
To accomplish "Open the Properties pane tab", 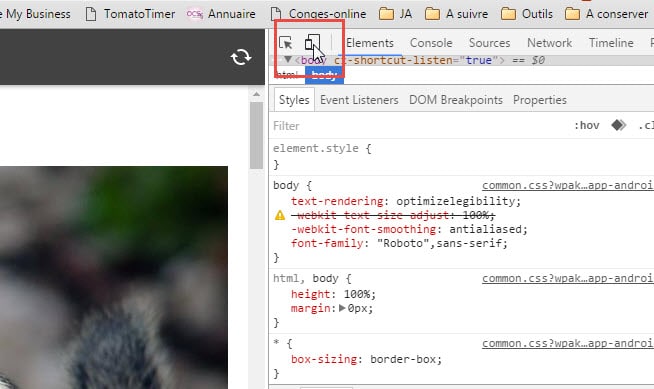I will (x=540, y=100).
